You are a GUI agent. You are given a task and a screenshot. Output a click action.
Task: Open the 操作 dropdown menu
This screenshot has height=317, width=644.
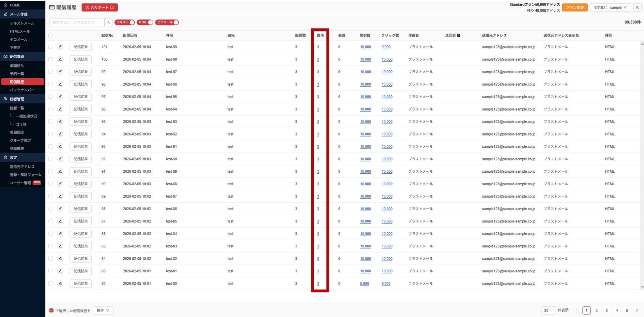(x=103, y=311)
